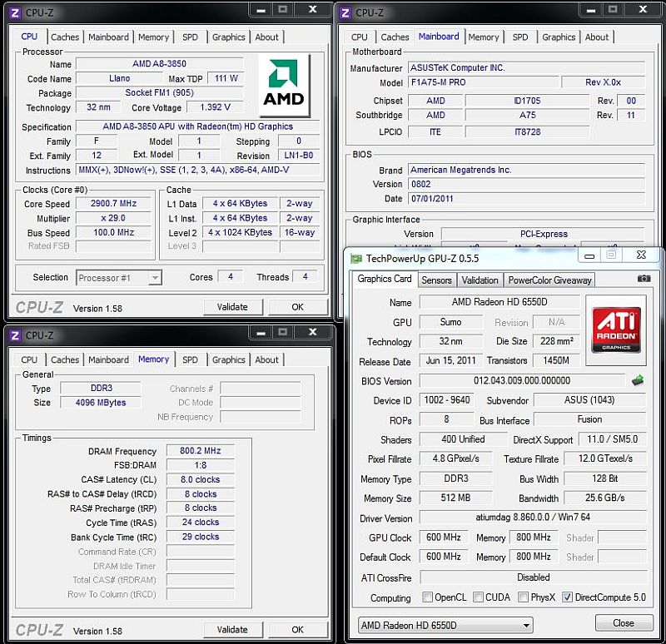Click the Close button in GPU-Z
Screen dimensions: 666x644
(x=624, y=622)
